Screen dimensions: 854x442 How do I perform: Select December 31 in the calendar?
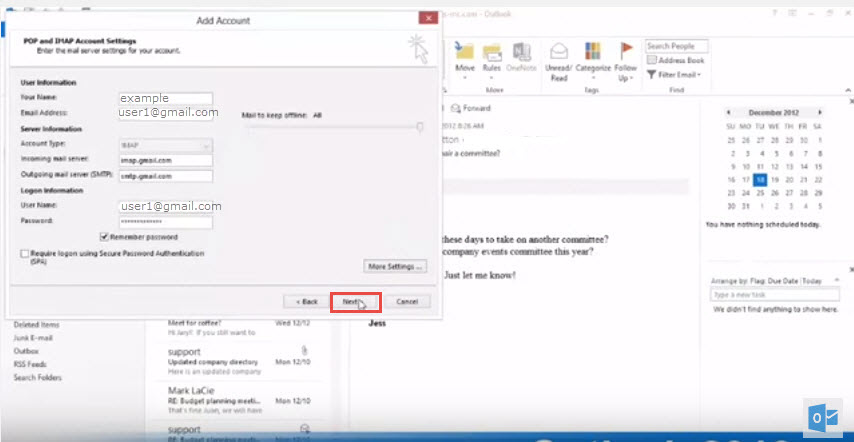click(x=746, y=206)
